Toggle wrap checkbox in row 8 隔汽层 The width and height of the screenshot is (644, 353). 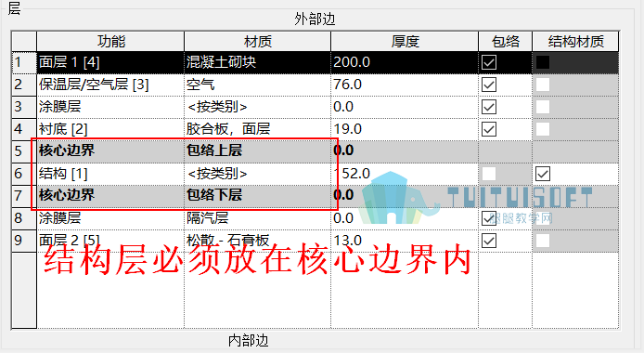coord(489,218)
